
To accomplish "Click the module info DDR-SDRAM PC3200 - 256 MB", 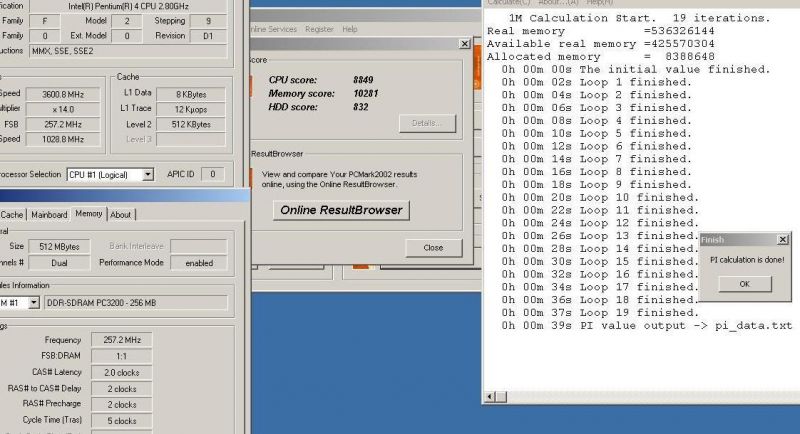I will 136,303.
